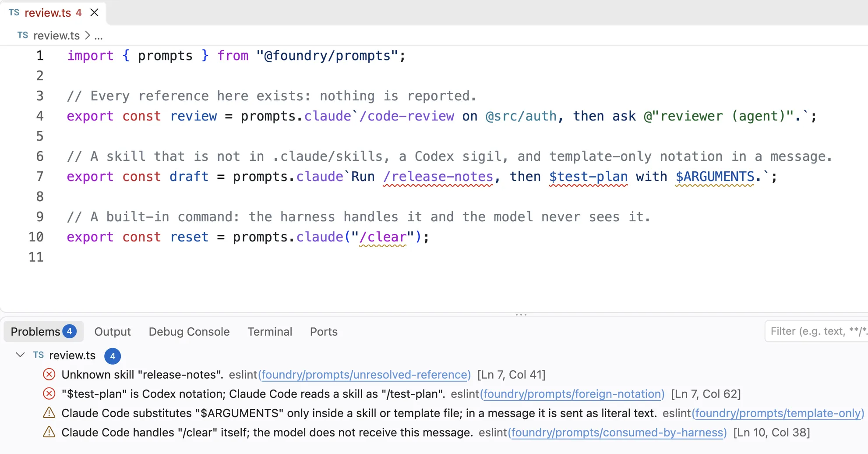This screenshot has width=868, height=454.
Task: Click /code-review in line 4
Action: [406, 116]
